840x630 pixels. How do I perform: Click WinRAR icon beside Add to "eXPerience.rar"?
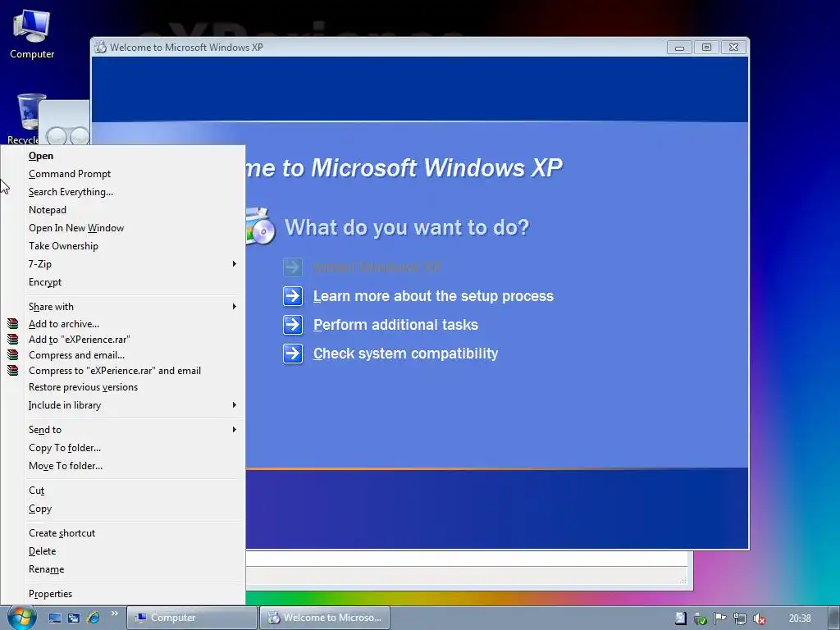[13, 339]
